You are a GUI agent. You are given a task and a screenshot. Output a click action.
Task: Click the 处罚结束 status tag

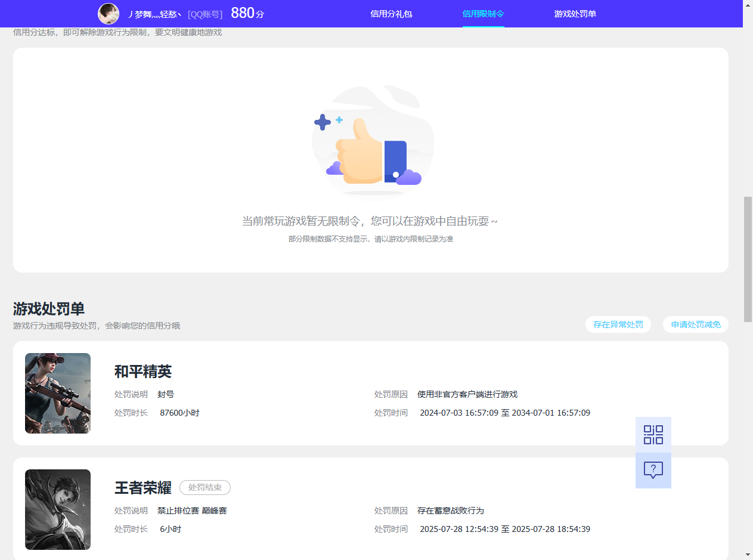[x=205, y=488]
